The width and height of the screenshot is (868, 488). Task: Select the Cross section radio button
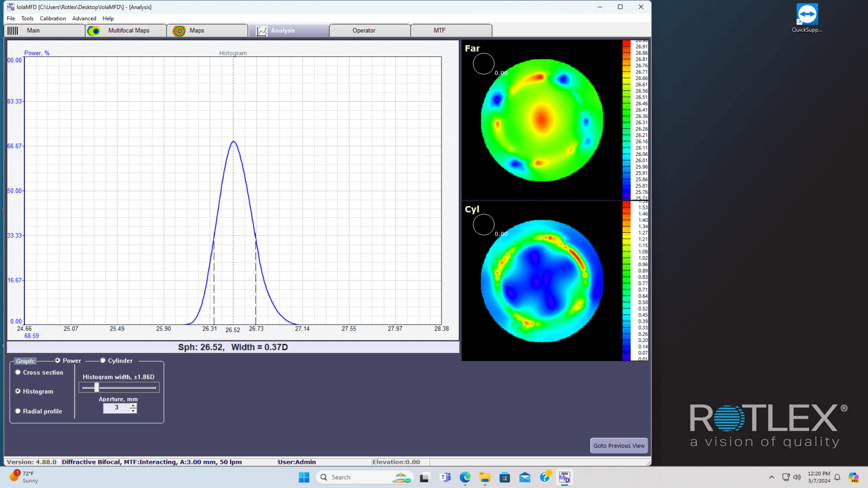[x=18, y=372]
